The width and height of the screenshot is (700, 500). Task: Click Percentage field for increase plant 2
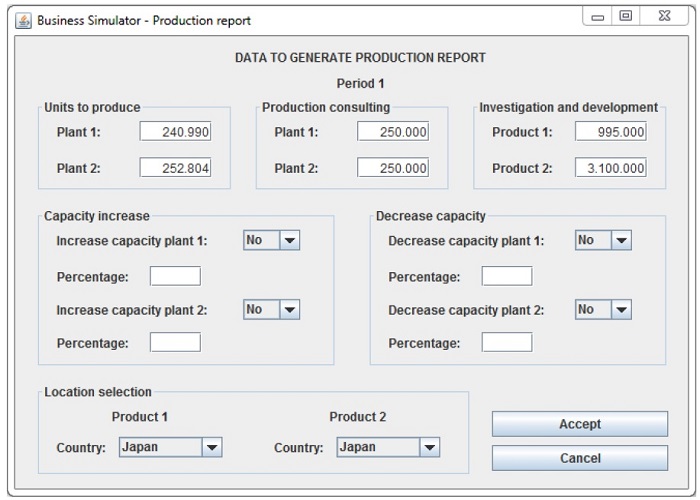tap(175, 343)
